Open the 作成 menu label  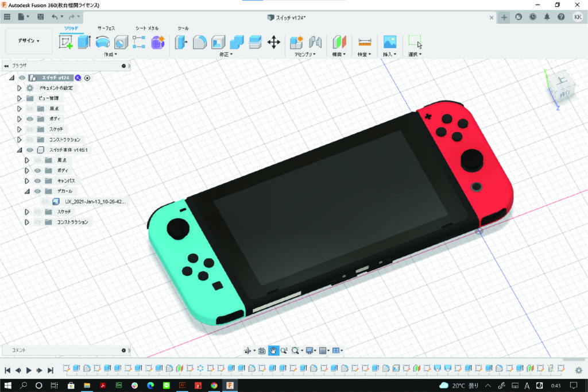coord(110,55)
